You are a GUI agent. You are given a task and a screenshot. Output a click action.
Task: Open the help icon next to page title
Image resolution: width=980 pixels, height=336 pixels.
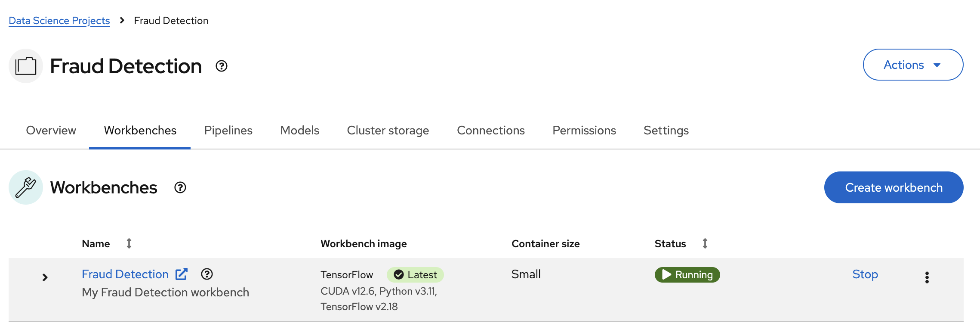click(221, 66)
